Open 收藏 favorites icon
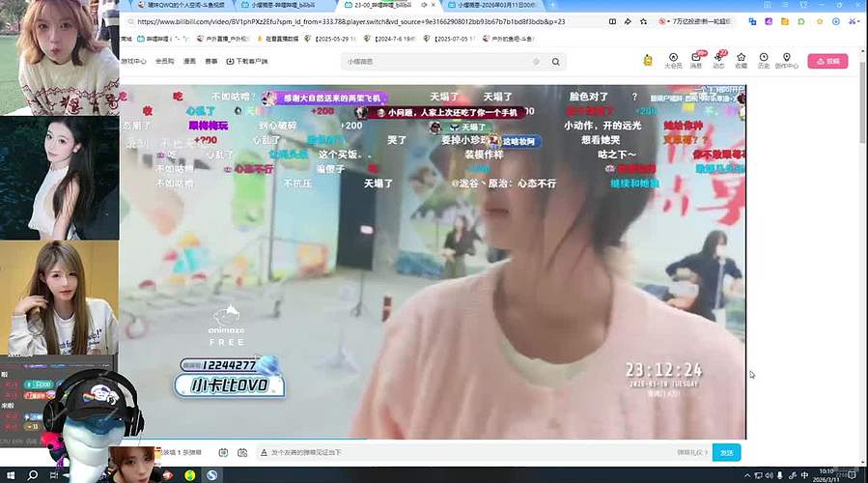Screen dimensions: 868x483 pos(741,60)
